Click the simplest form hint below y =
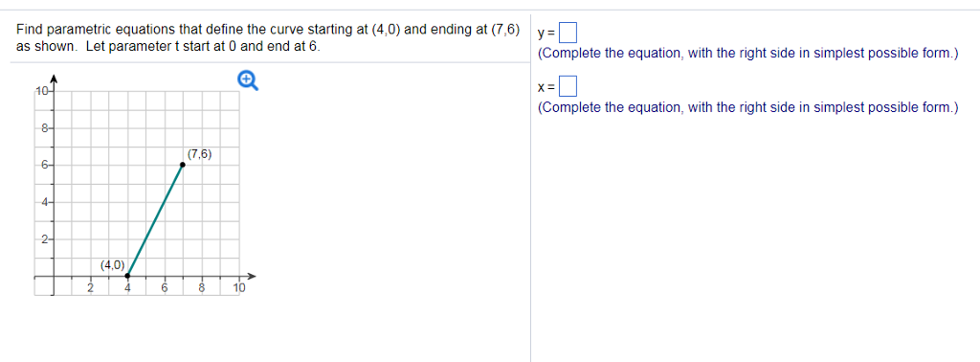Image resolution: width=980 pixels, height=362 pixels. click(x=747, y=54)
